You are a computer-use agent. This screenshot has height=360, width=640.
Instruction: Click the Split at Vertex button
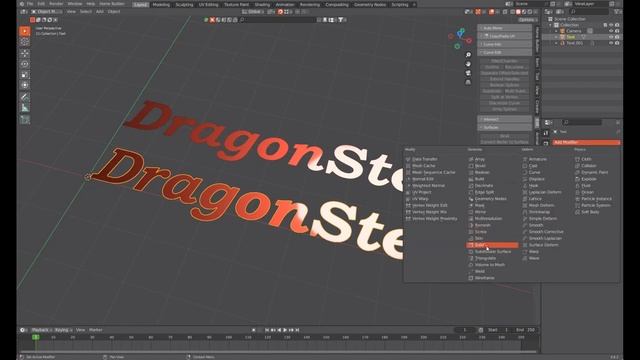coord(504,97)
